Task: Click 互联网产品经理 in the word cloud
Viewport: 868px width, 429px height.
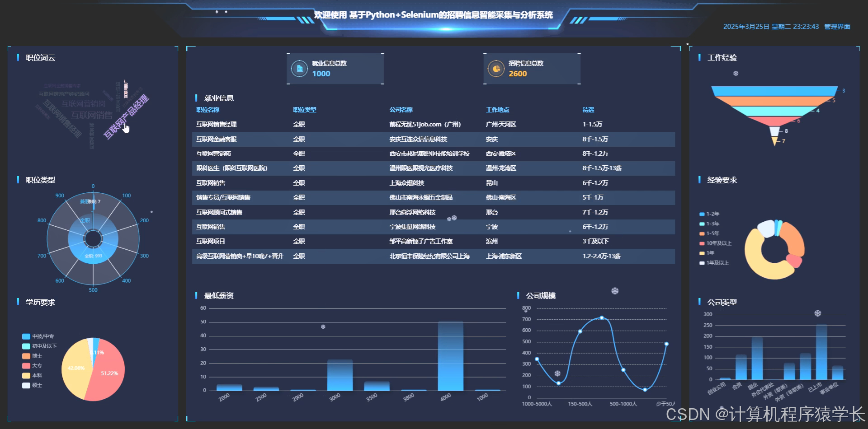Action: tap(126, 117)
